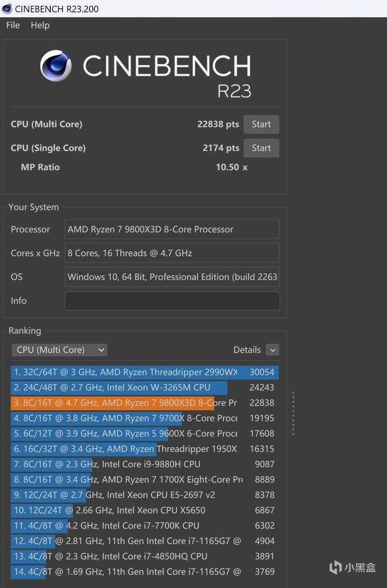
Task: Expand the CPU (Multi Core) ranking dropdown
Action: pos(59,350)
